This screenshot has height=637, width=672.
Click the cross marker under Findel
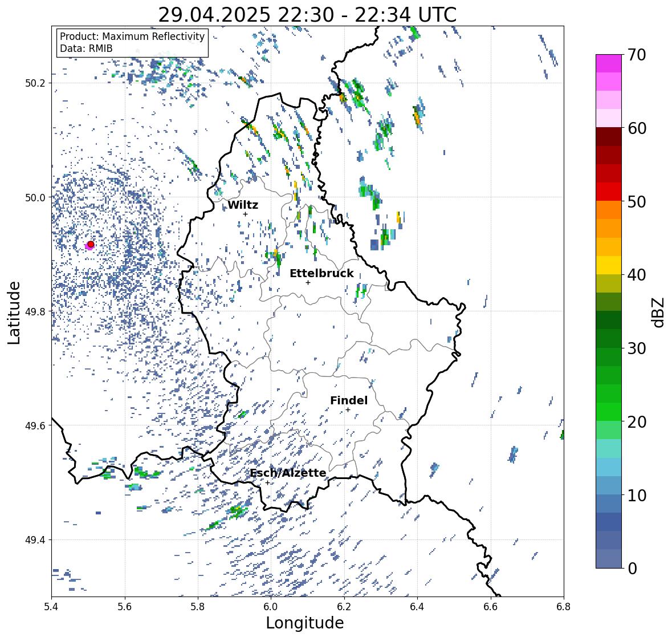point(348,410)
